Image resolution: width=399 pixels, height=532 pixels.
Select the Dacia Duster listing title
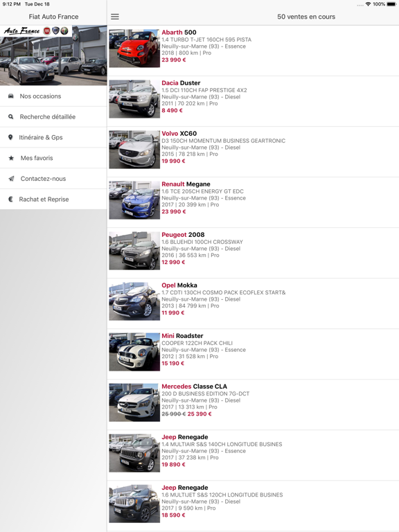181,83
